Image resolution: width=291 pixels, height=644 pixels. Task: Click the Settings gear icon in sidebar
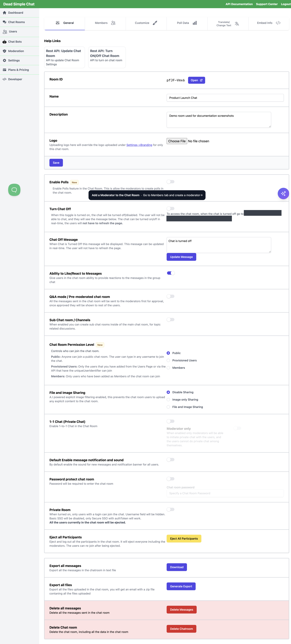pyautogui.click(x=4, y=61)
